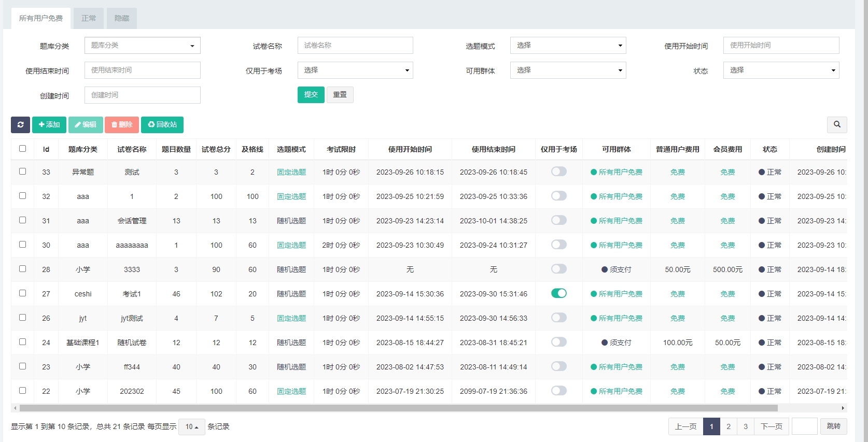
Task: Click the magnifier search icon button
Action: click(837, 125)
